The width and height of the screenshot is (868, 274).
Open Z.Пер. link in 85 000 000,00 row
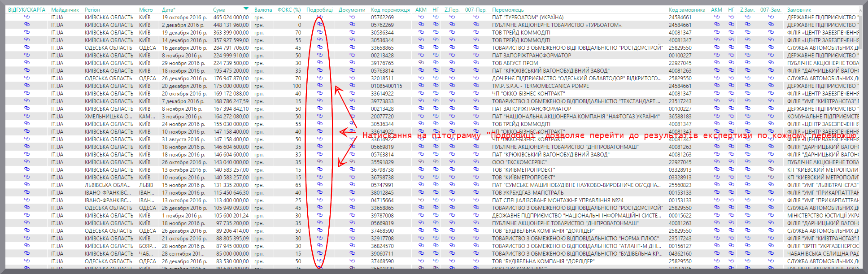click(x=452, y=253)
